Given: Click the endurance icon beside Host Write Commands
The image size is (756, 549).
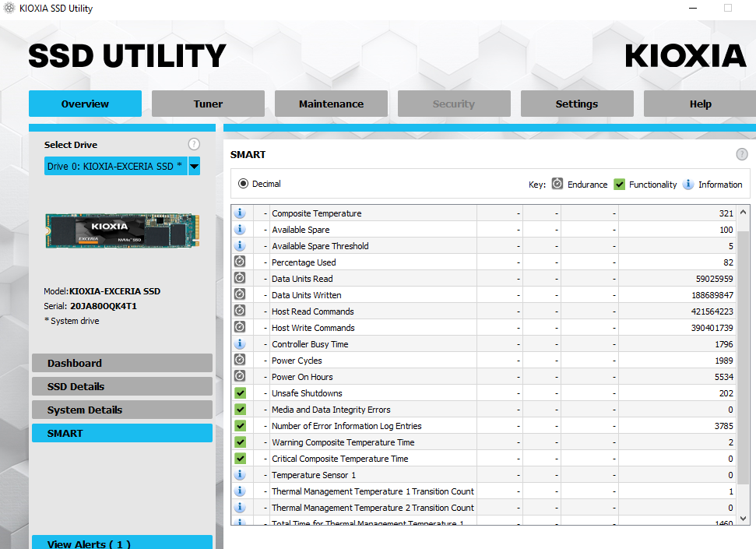Looking at the screenshot, I should [x=240, y=327].
